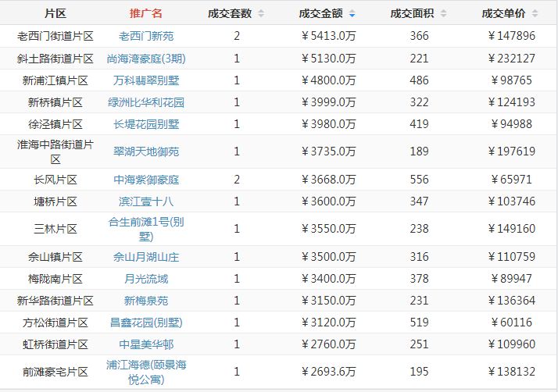
Task: Click the area value 556
Action: coord(419,180)
